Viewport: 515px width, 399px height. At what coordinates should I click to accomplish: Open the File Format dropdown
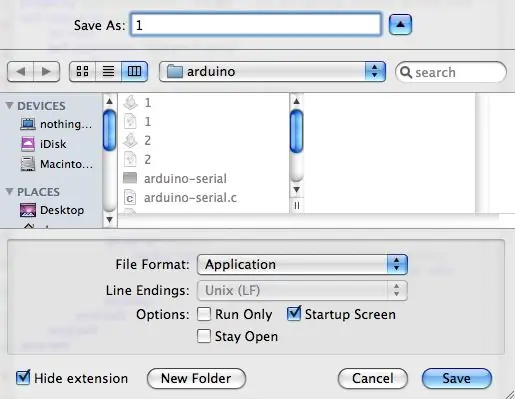click(x=302, y=264)
